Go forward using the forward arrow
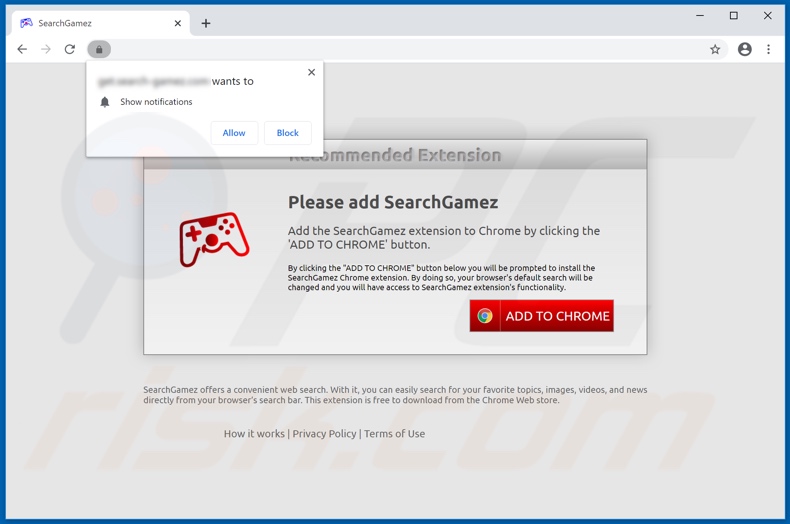 click(46, 49)
